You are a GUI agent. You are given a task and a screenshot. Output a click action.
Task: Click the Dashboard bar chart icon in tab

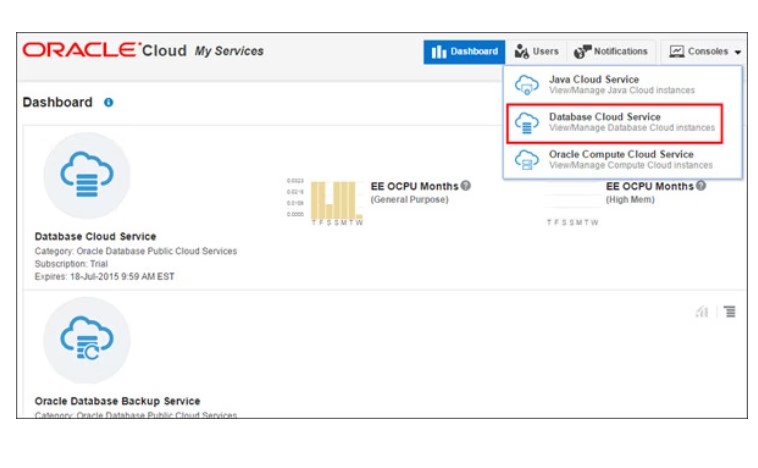click(x=438, y=52)
